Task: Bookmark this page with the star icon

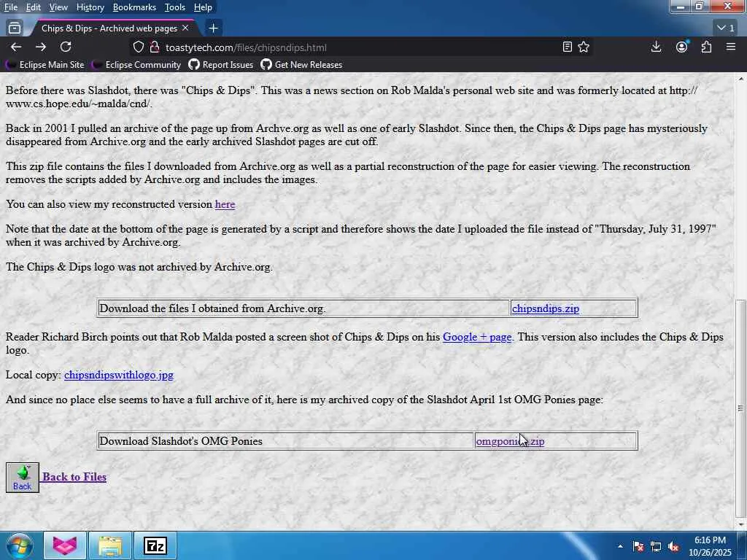Action: 584,47
